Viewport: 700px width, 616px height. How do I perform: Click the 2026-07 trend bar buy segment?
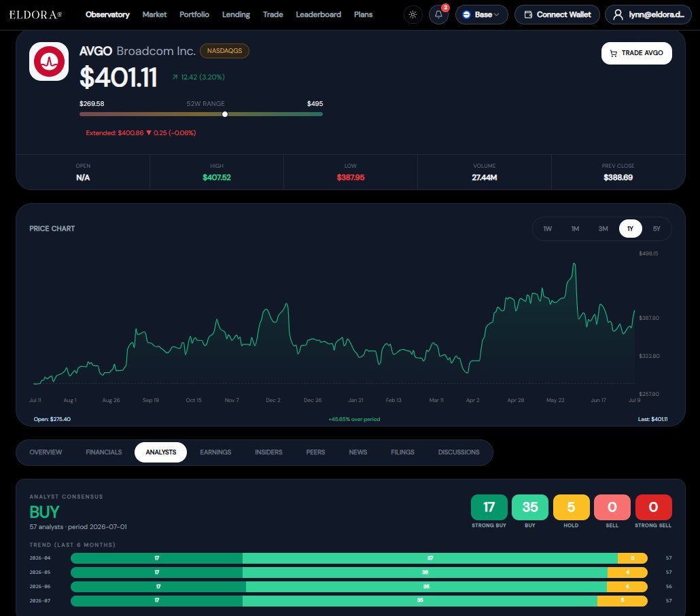coord(419,601)
